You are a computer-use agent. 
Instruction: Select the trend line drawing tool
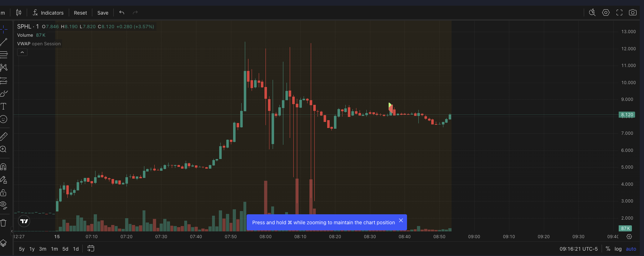coord(4,42)
